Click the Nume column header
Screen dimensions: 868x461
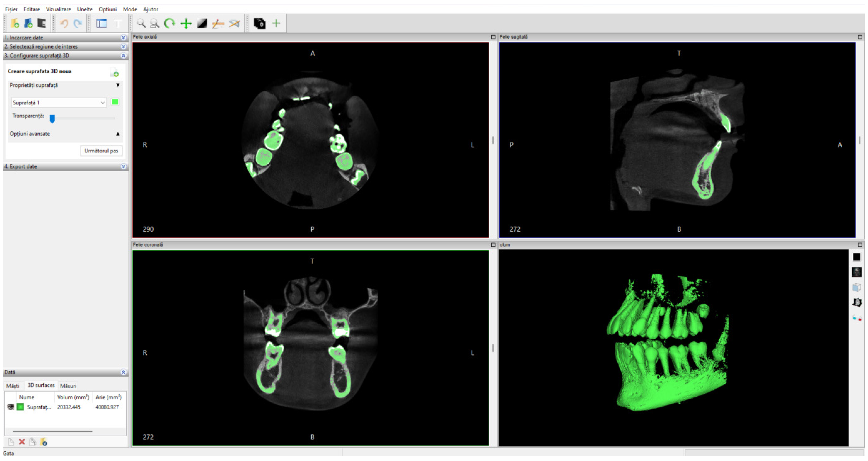click(26, 397)
